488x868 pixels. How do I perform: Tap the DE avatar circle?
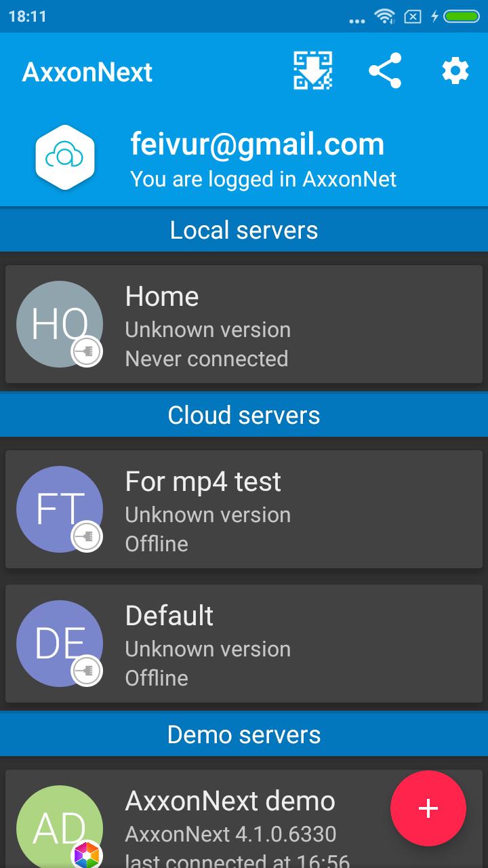tap(60, 644)
